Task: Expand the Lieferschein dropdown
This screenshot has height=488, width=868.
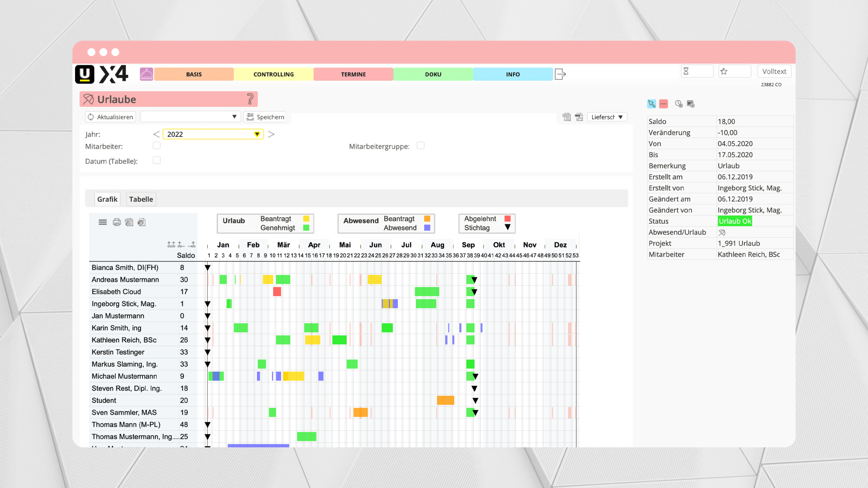Action: tap(607, 117)
